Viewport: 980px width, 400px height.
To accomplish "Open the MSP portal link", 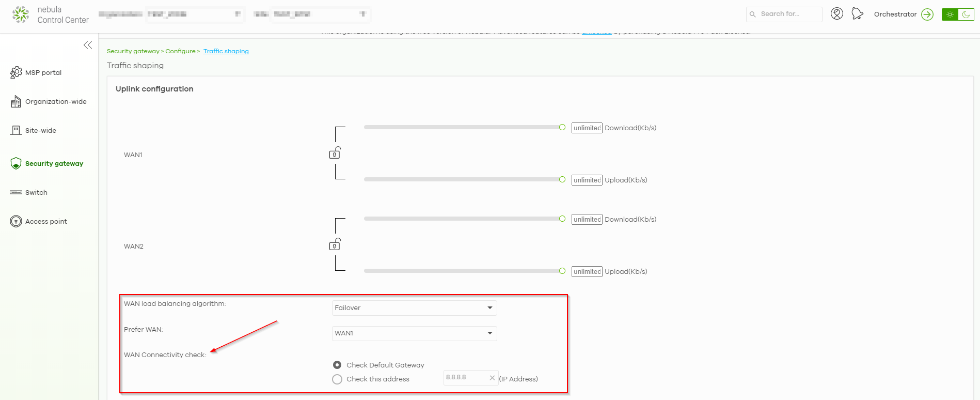I will coord(43,73).
